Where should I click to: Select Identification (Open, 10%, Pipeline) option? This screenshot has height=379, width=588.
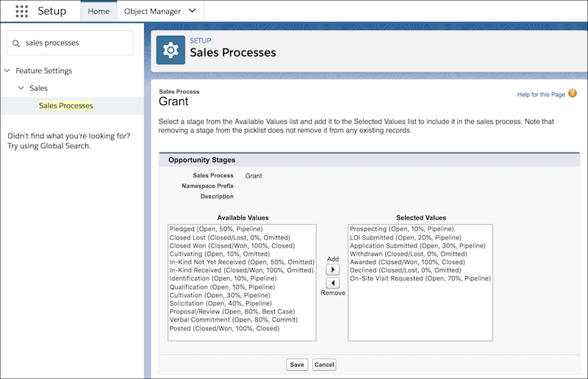tap(223, 278)
